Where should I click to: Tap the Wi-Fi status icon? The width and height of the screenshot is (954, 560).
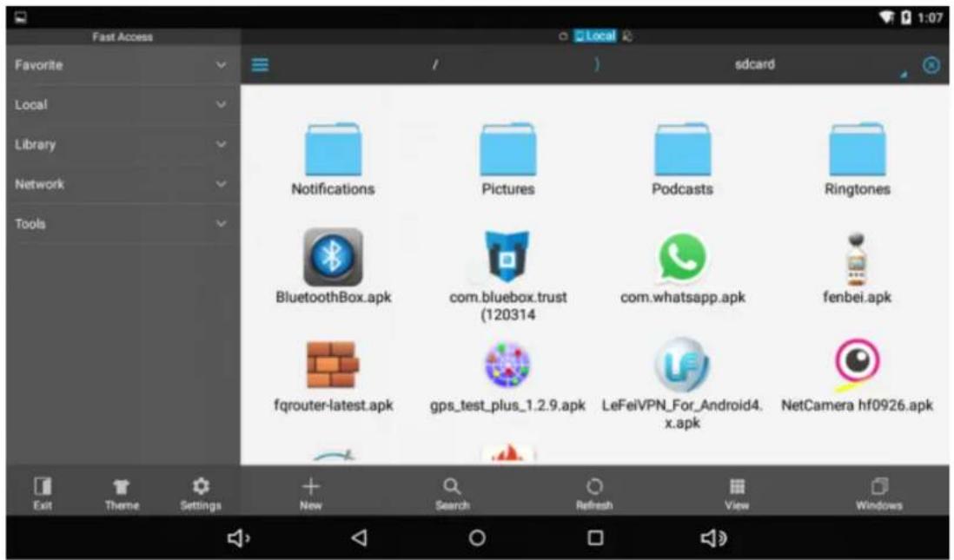[x=886, y=17]
